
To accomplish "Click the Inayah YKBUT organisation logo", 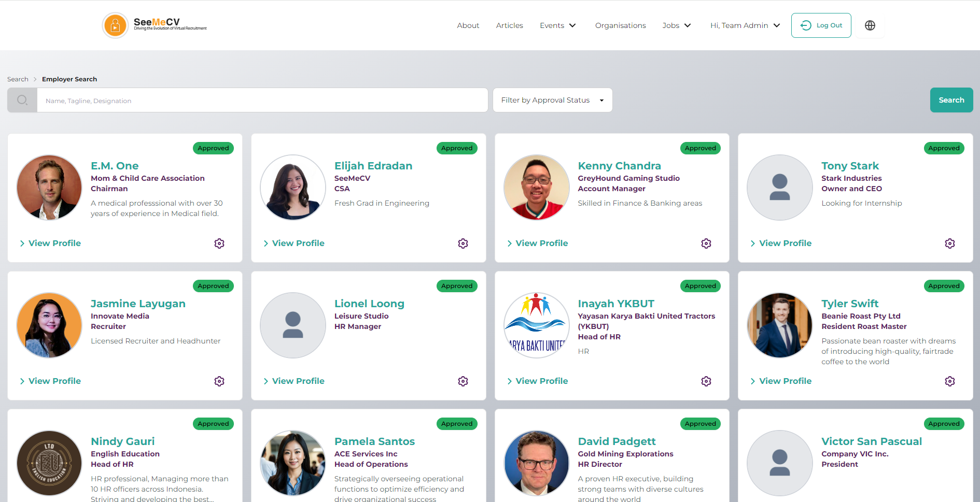I will (x=537, y=325).
